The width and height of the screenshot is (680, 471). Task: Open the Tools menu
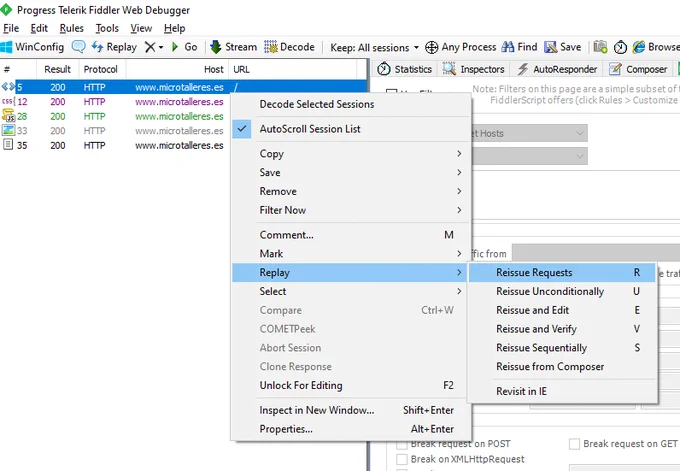pyautogui.click(x=107, y=28)
